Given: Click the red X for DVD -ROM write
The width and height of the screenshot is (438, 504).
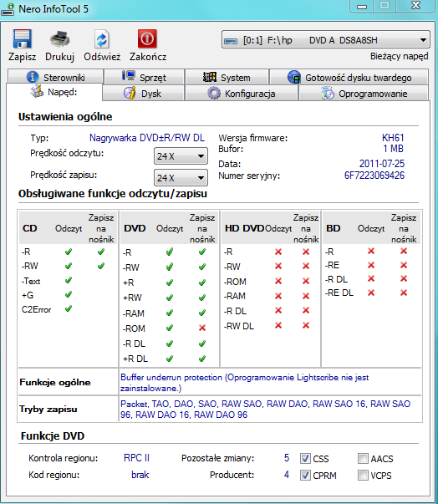Looking at the screenshot, I should click(202, 328).
